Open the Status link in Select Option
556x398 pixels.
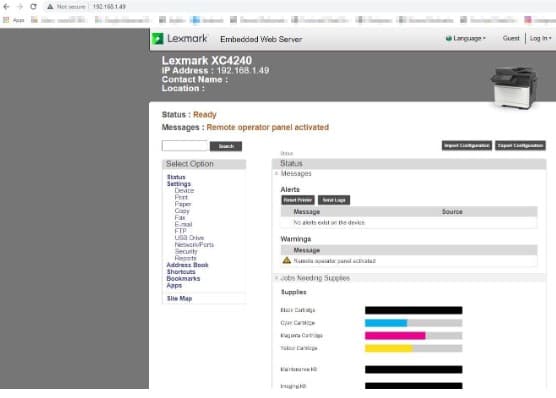pos(176,177)
